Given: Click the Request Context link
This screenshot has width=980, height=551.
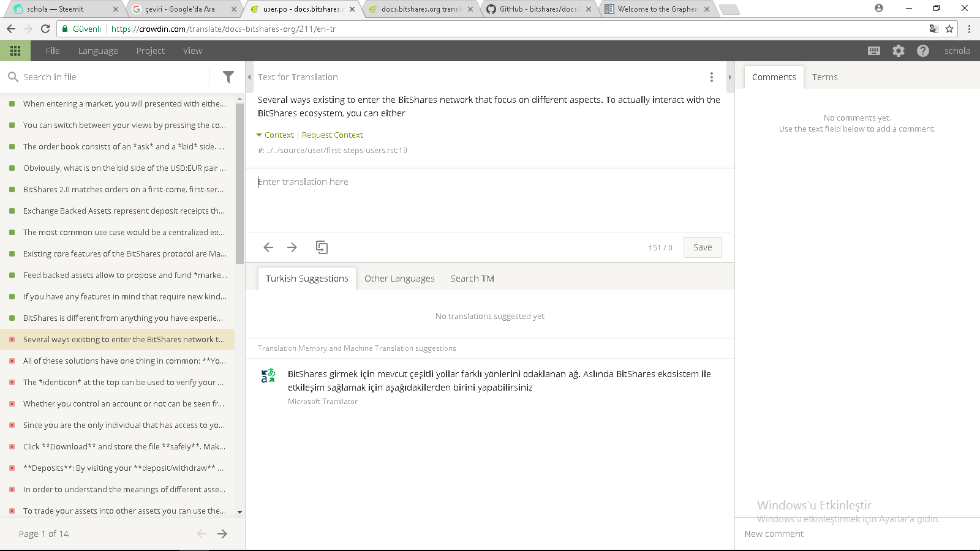Looking at the screenshot, I should 333,135.
